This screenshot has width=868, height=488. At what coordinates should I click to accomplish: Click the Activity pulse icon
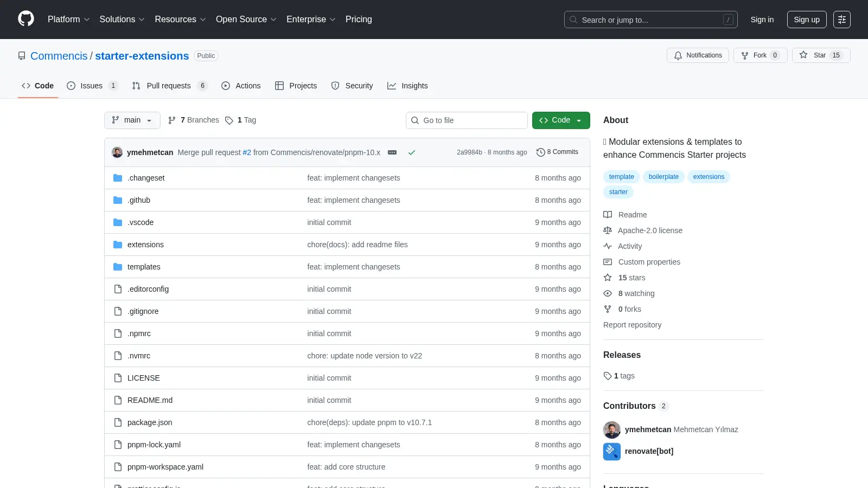point(608,246)
